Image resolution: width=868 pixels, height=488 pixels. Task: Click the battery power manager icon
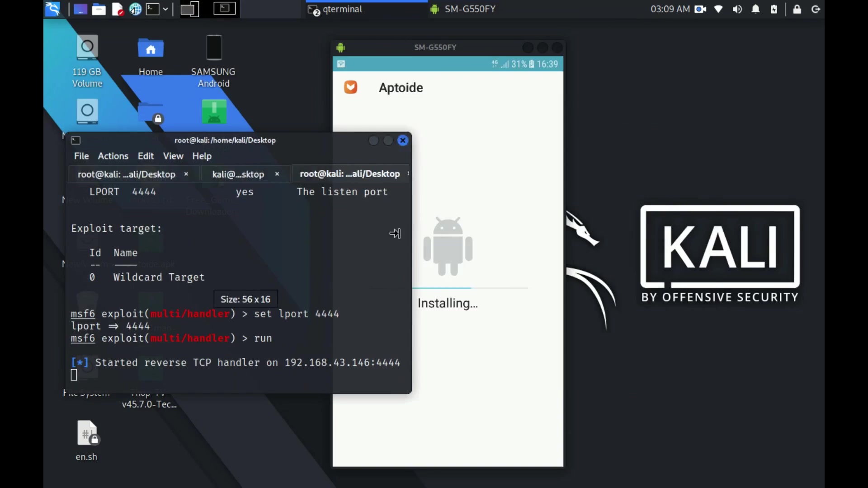(774, 9)
